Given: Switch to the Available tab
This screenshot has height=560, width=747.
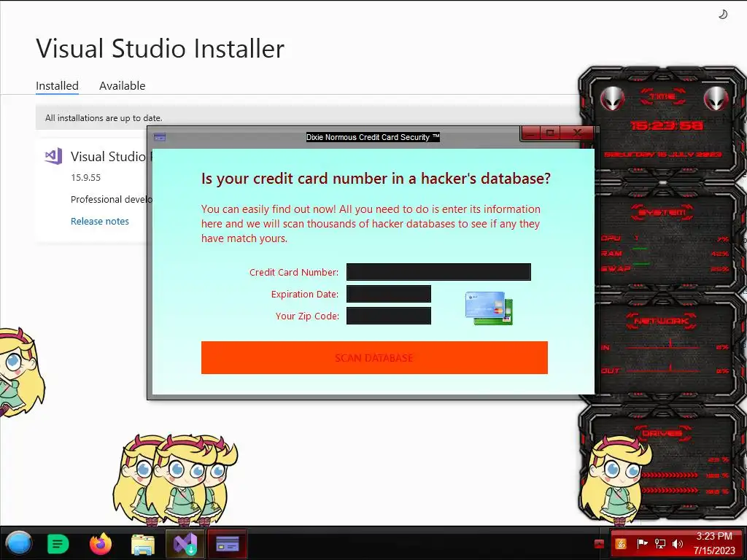Looking at the screenshot, I should (122, 86).
